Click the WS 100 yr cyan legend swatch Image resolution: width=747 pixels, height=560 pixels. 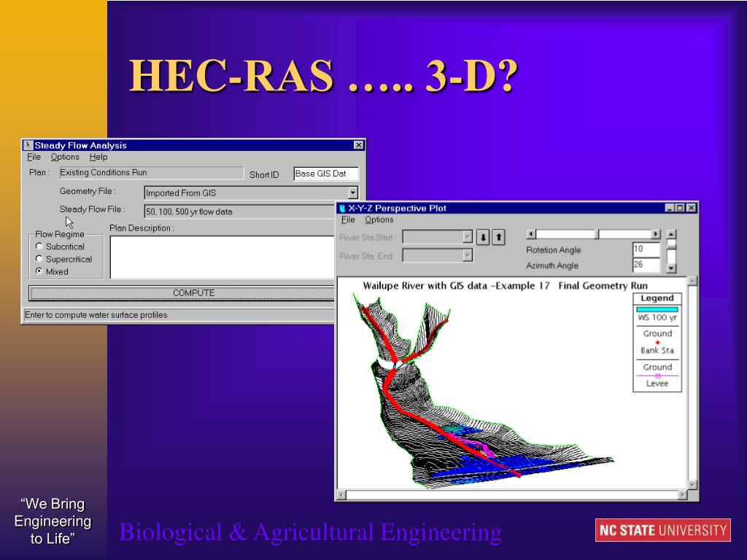pos(657,309)
